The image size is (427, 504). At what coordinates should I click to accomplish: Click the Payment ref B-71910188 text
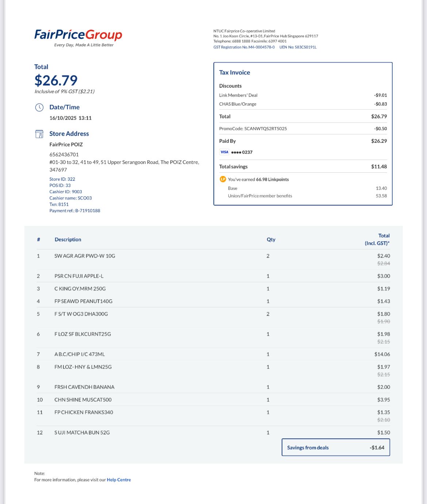pos(75,211)
